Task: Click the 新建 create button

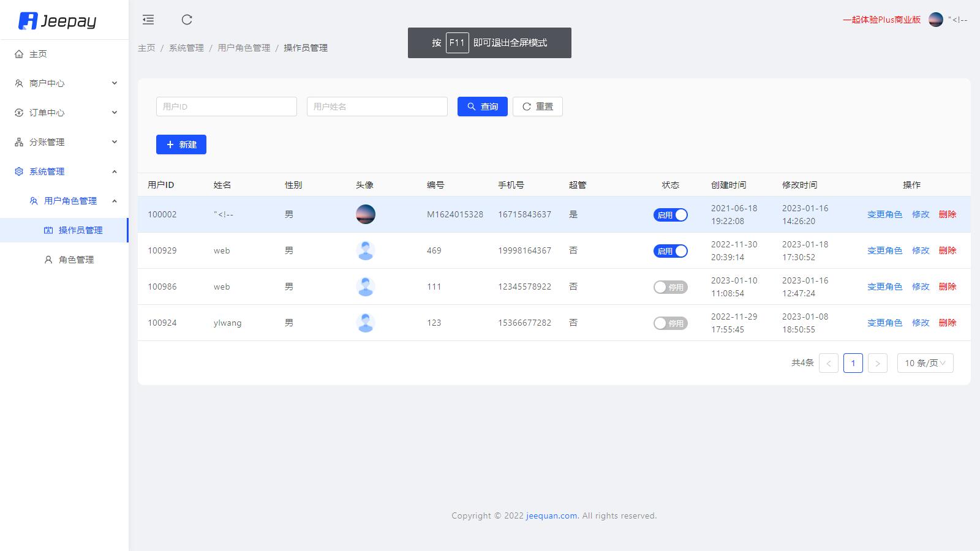Action: point(181,144)
